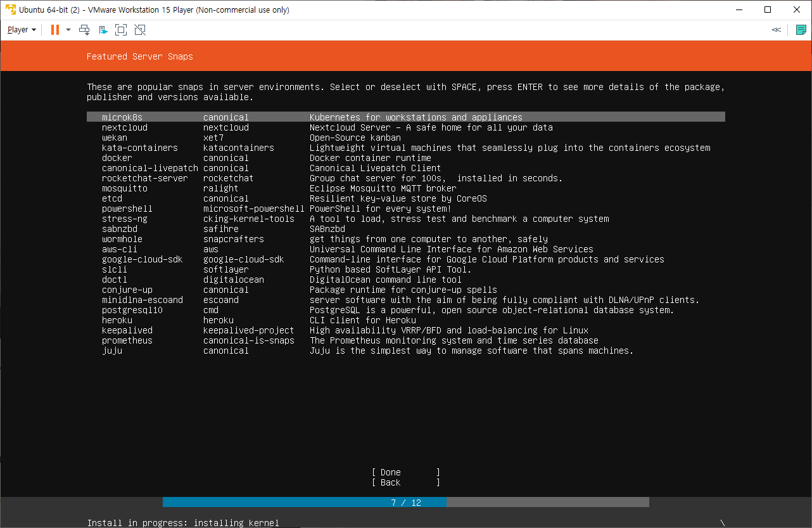Open the Player menu

pos(22,30)
